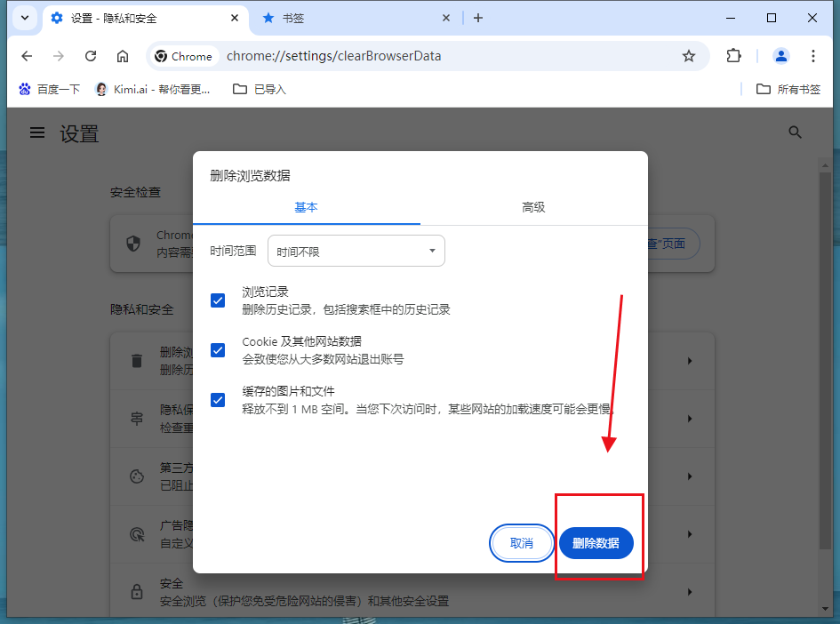Viewport: 840px width, 624px height.
Task: Uncheck the 浏览记录 checkbox
Action: (218, 300)
